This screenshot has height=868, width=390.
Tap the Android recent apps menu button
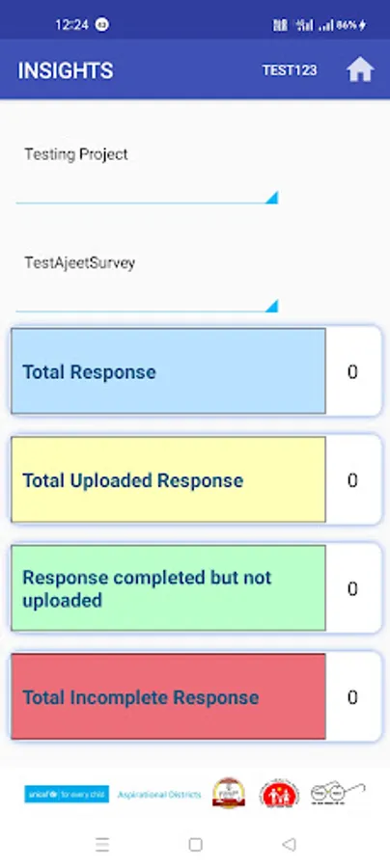[102, 844]
